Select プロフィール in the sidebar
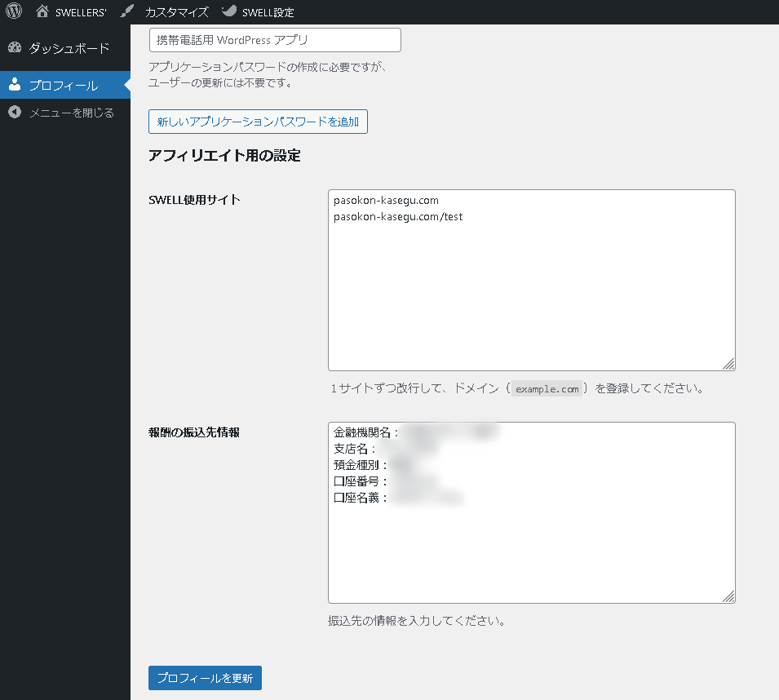This screenshot has width=779, height=700. [x=65, y=85]
